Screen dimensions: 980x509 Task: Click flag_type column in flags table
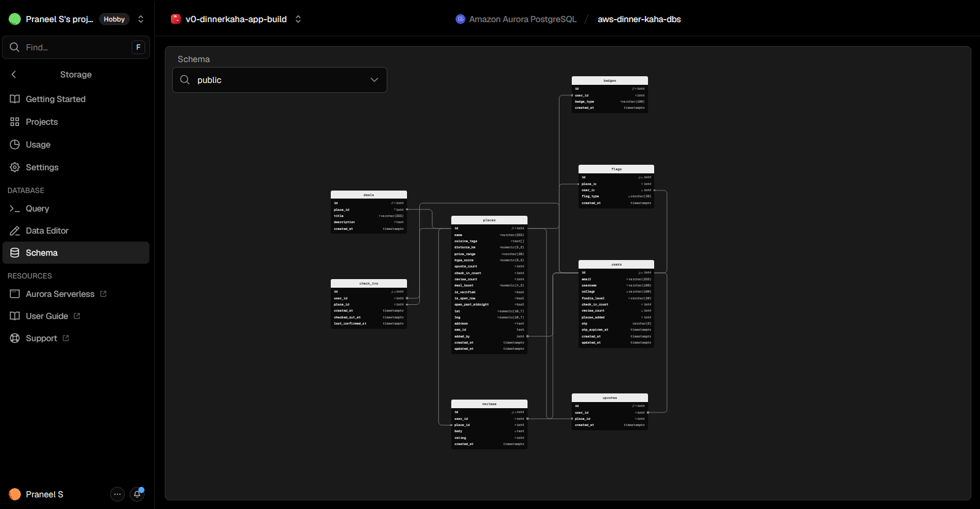click(x=617, y=196)
